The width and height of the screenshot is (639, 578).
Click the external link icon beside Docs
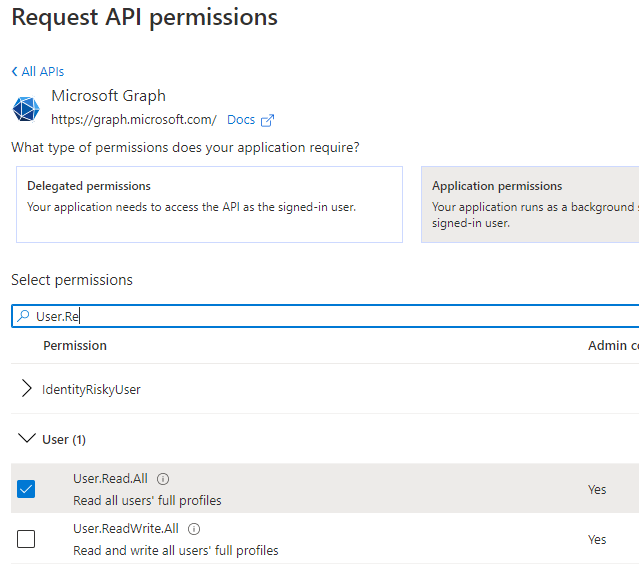[267, 120]
